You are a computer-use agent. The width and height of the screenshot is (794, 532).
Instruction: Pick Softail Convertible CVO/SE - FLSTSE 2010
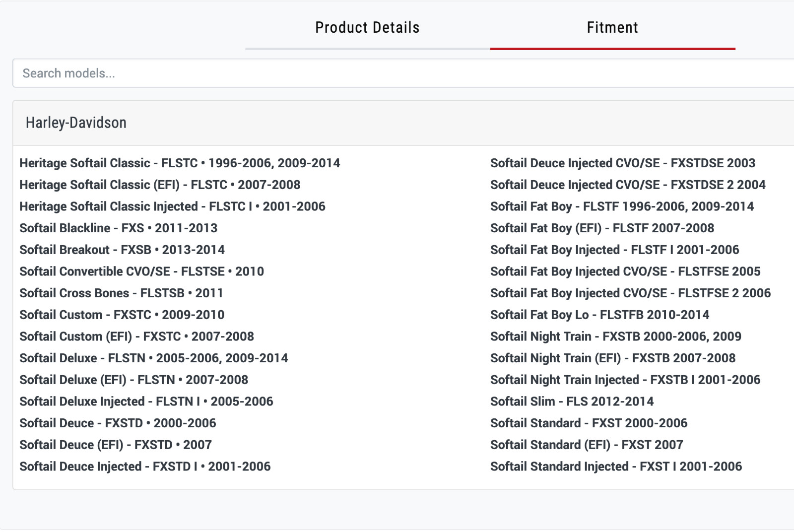click(x=141, y=271)
